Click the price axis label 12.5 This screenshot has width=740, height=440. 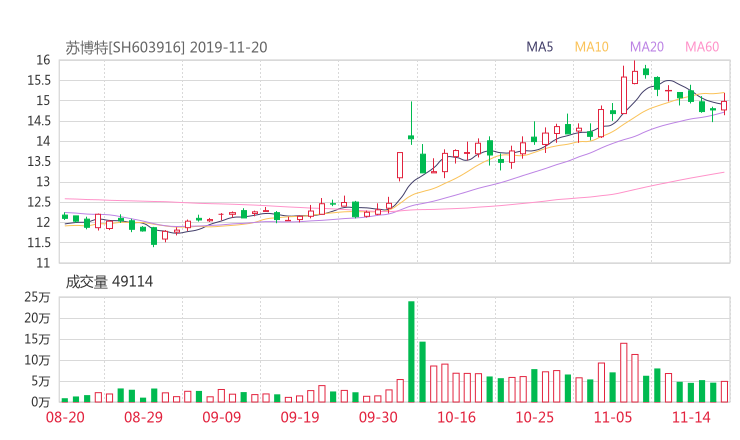pyautogui.click(x=38, y=202)
